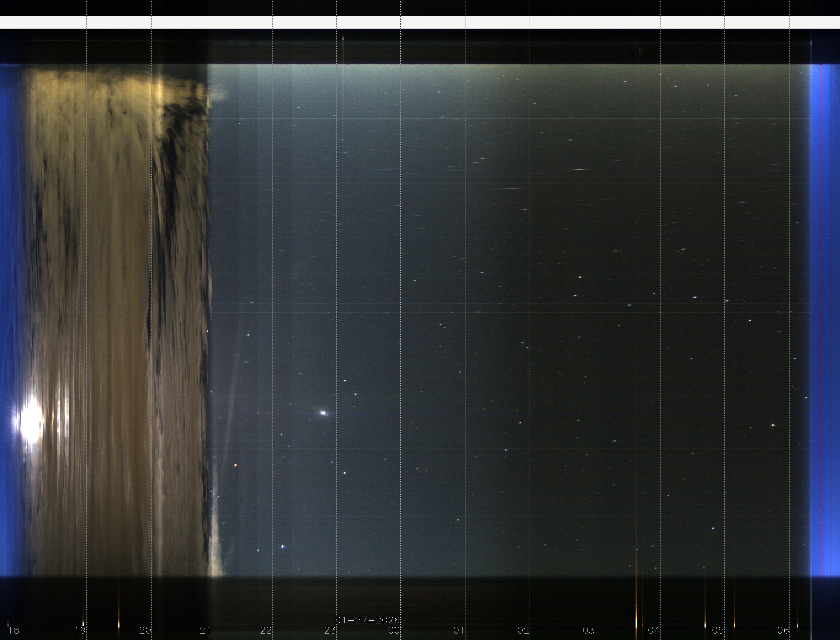Screen dimensions: 840x640
Task: Click the bright blue star at bottom near 22
Action: pyautogui.click(x=283, y=547)
